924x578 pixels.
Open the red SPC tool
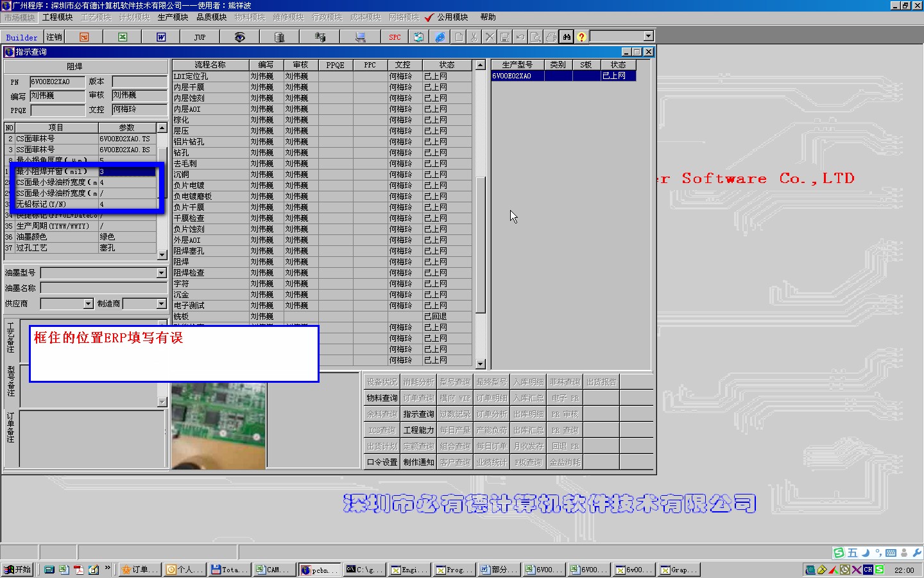coord(395,37)
